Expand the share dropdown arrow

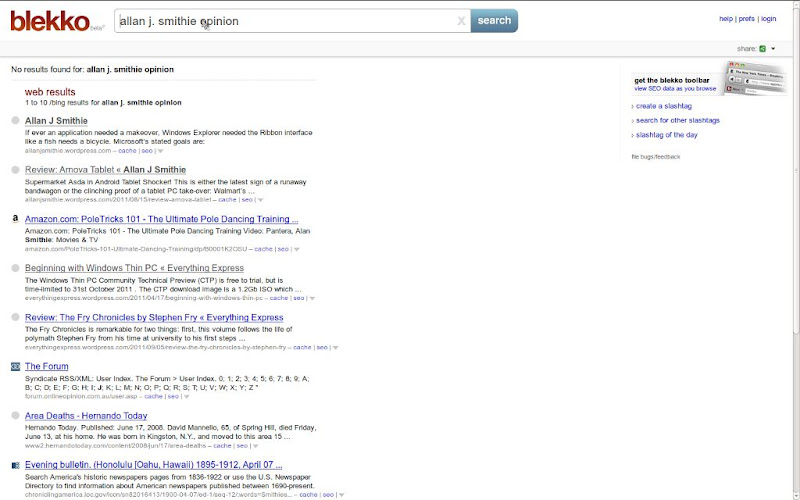[773, 49]
